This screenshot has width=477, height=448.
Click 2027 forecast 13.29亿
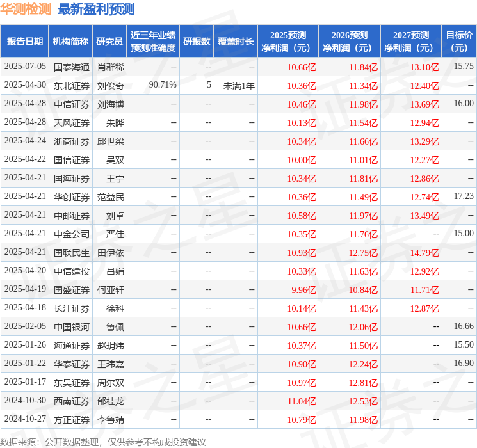click(x=424, y=141)
